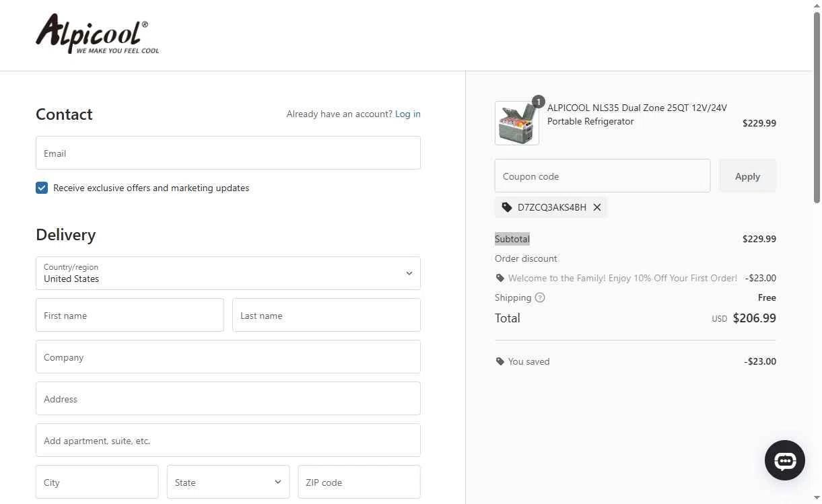Remove coupon D7ZCQ3AKS4BH with the X
The height and width of the screenshot is (504, 822).
(x=597, y=207)
